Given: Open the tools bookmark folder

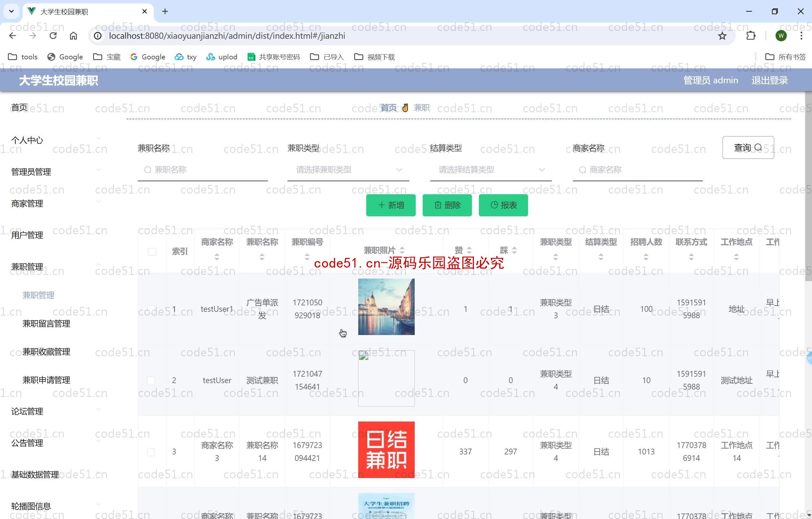Looking at the screenshot, I should (23, 57).
